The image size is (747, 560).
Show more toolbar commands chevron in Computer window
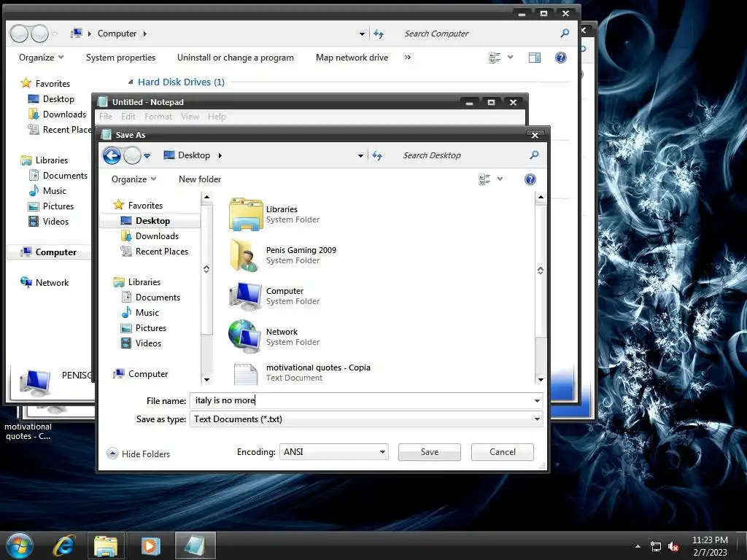pos(407,58)
